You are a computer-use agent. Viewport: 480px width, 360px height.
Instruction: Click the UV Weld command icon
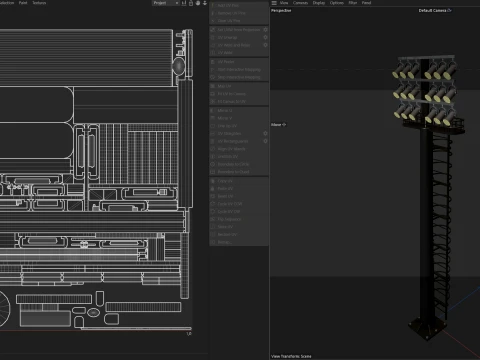[213, 53]
